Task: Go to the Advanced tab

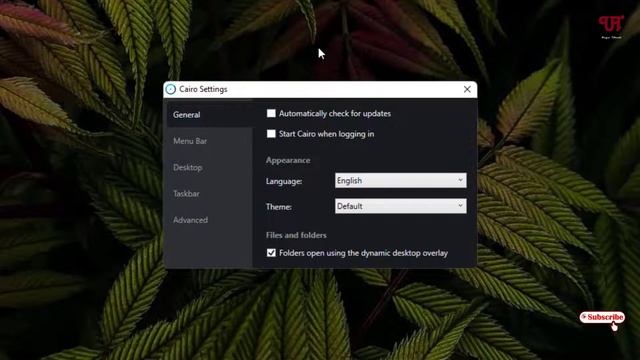Action: pos(209,220)
